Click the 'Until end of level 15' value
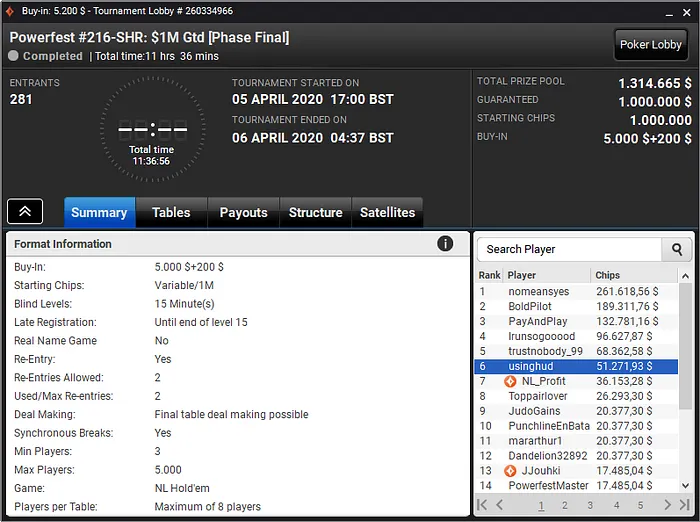 201,322
